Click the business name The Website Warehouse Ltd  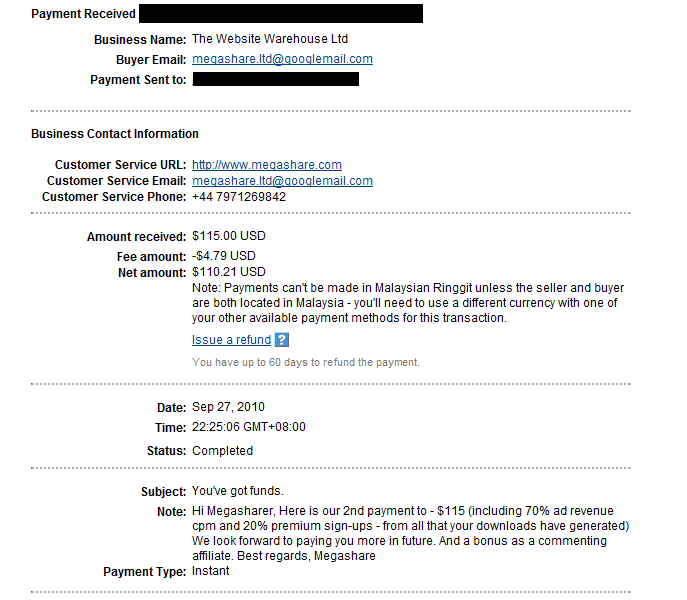point(270,39)
